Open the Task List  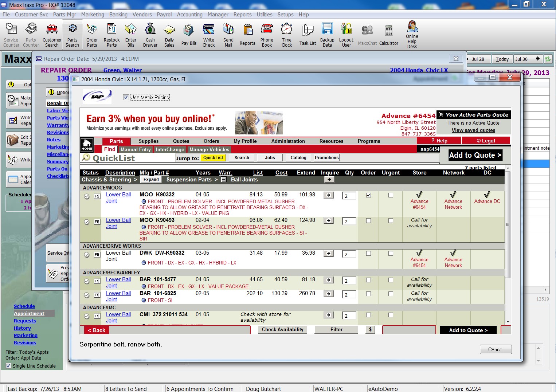pyautogui.click(x=308, y=35)
